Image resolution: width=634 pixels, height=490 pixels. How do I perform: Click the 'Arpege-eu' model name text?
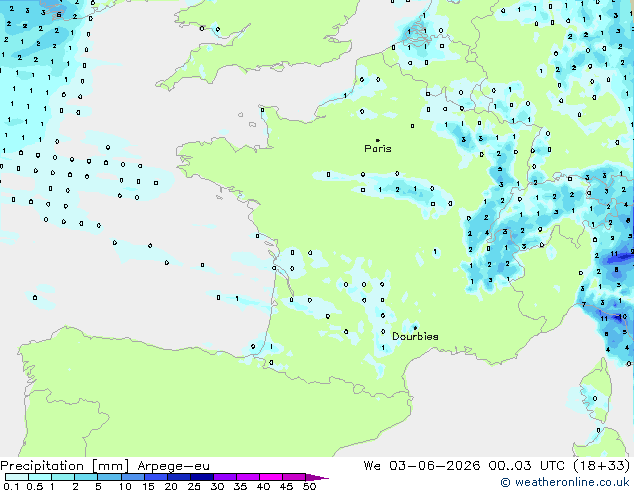pyautogui.click(x=173, y=466)
